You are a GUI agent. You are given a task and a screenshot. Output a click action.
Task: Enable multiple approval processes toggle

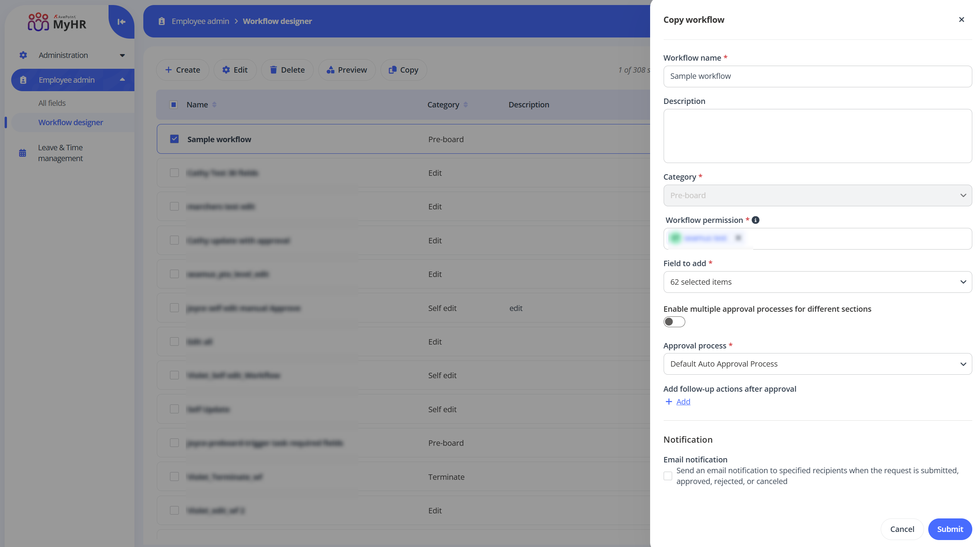coord(674,321)
